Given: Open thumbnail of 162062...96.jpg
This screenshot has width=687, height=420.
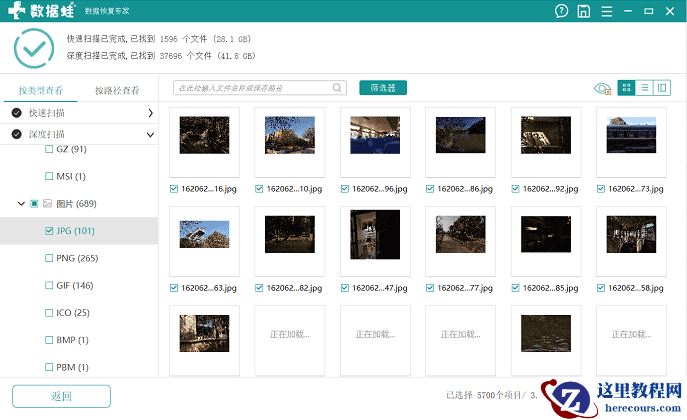Looking at the screenshot, I should click(x=375, y=135).
